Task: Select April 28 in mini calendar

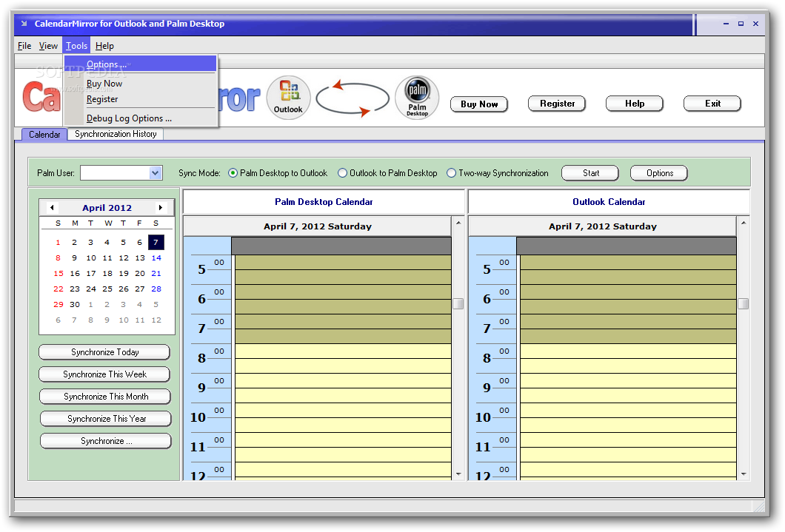Action: pyautogui.click(x=156, y=289)
